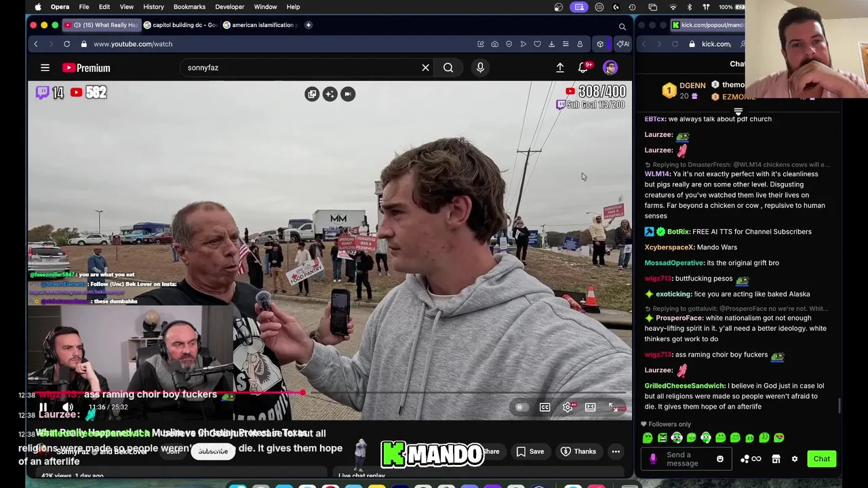
Task: Open the Kick chat settings gear
Action: click(x=795, y=459)
